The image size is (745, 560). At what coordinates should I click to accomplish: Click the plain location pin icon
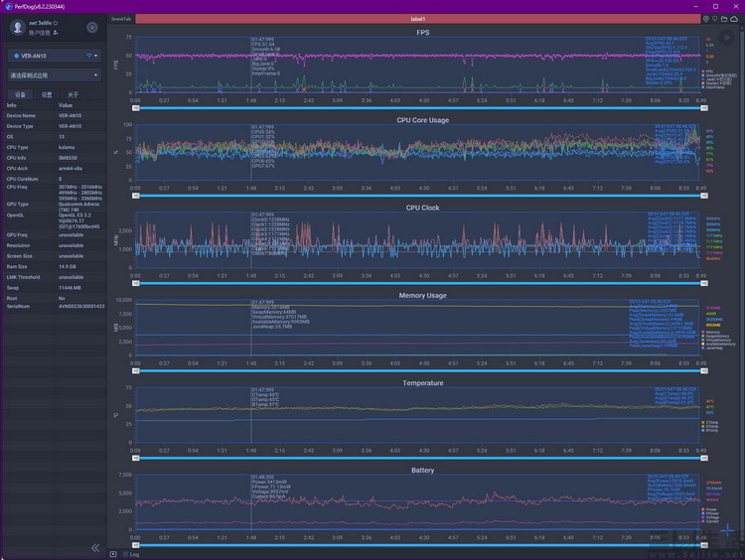(714, 19)
